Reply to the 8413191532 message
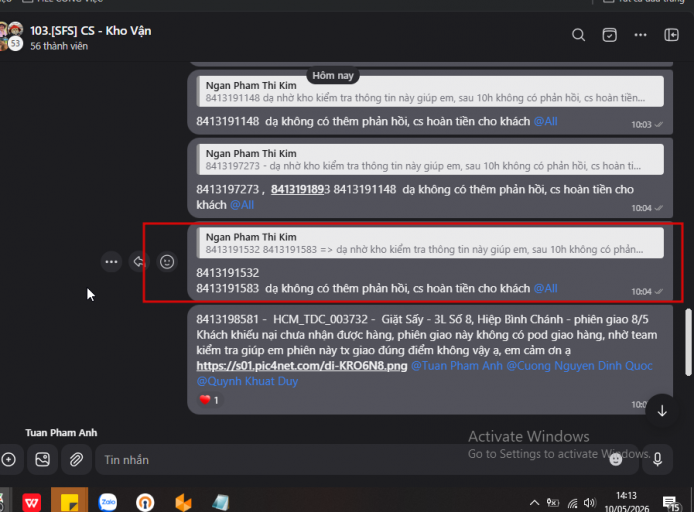Screen dimensions: 694x512 tap(139, 262)
